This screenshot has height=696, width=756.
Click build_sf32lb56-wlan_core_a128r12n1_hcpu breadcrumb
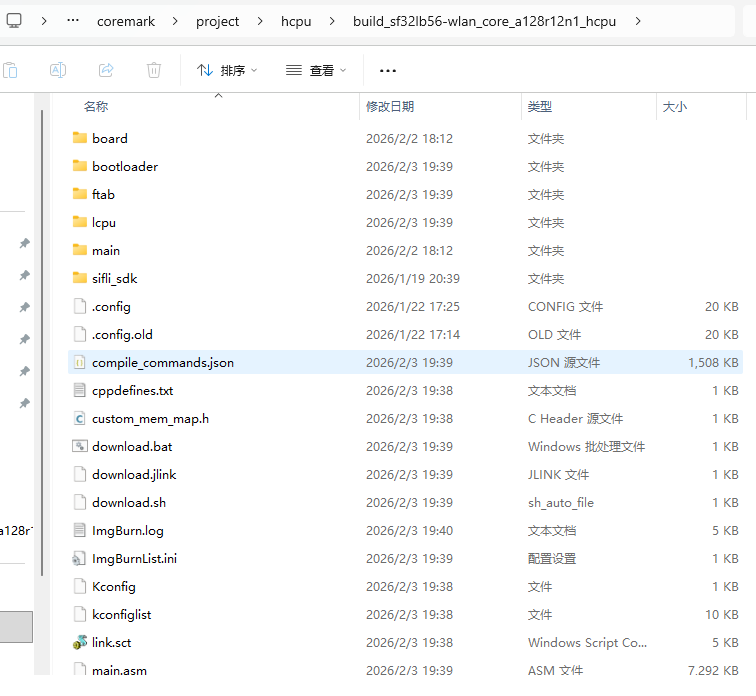pos(484,21)
